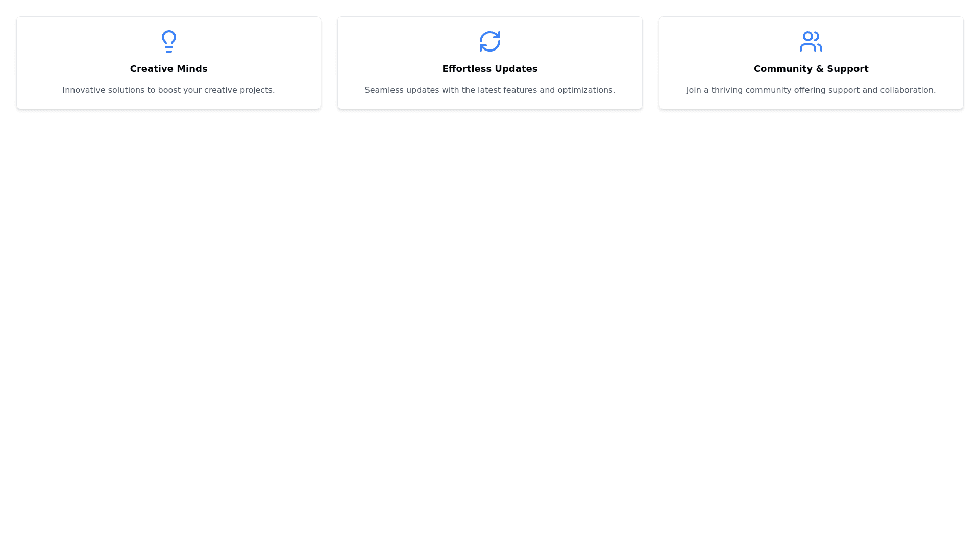
Task: Click the word 'Updates' in middle heading
Action: click(x=517, y=69)
